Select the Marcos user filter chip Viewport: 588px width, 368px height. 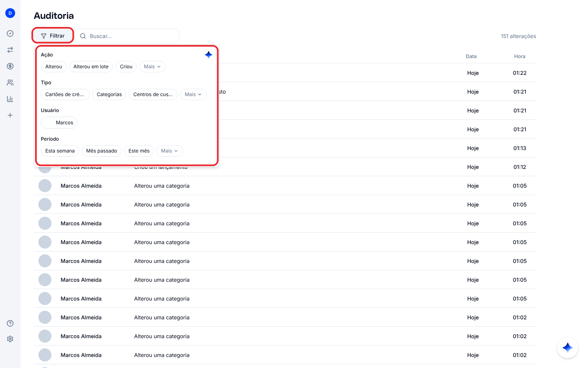pos(59,123)
